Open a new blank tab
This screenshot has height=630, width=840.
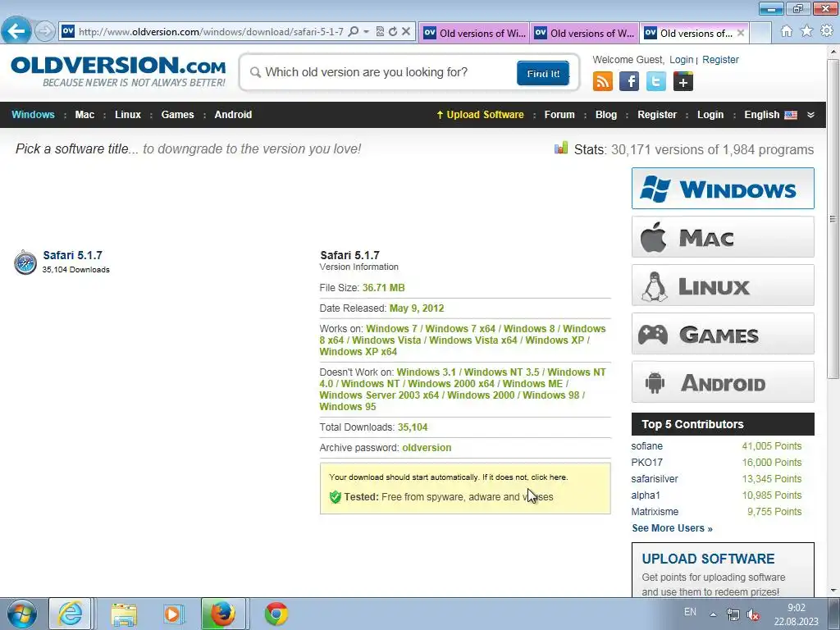[760, 33]
